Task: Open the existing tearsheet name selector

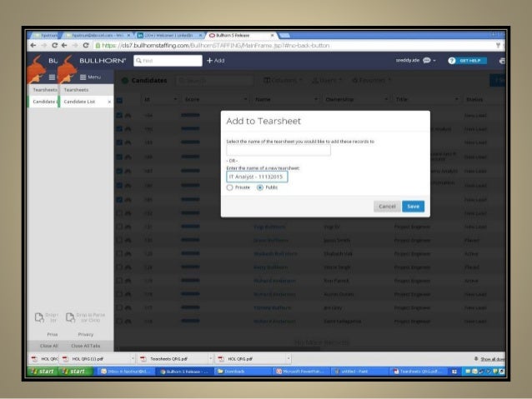Action: pos(279,150)
